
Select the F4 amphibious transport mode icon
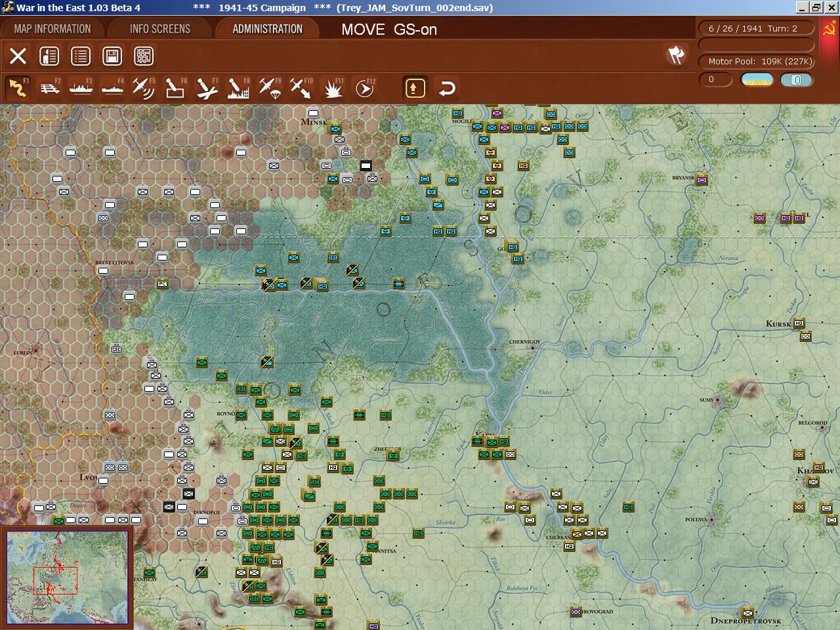click(112, 88)
